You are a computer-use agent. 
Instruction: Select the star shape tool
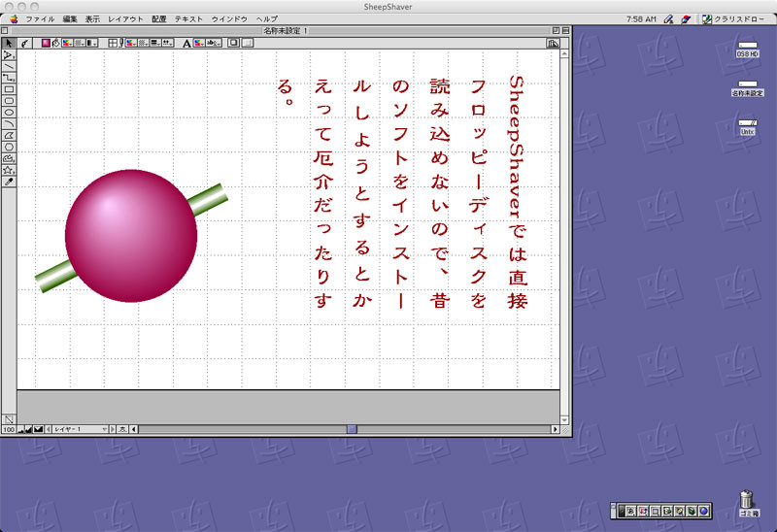click(x=9, y=170)
